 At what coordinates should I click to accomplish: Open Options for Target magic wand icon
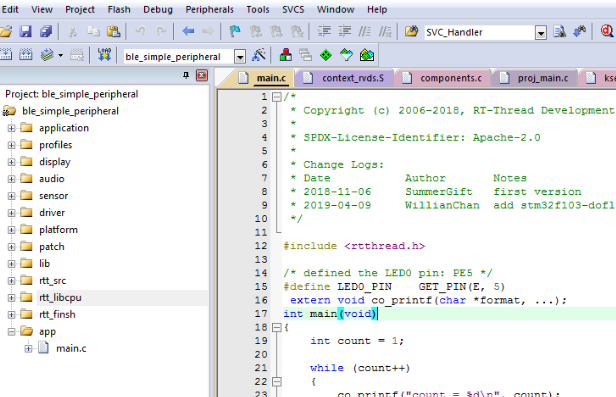click(x=258, y=55)
